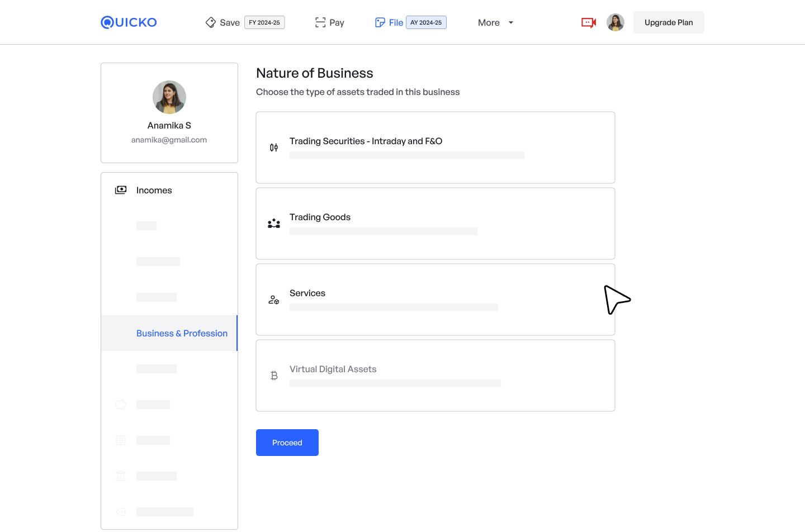Click the Save diamond icon
The image size is (805, 532).
click(x=211, y=22)
